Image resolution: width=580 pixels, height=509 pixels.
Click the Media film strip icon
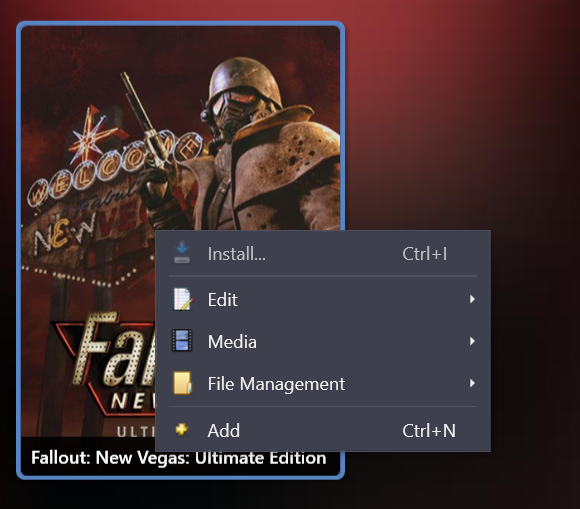[182, 341]
